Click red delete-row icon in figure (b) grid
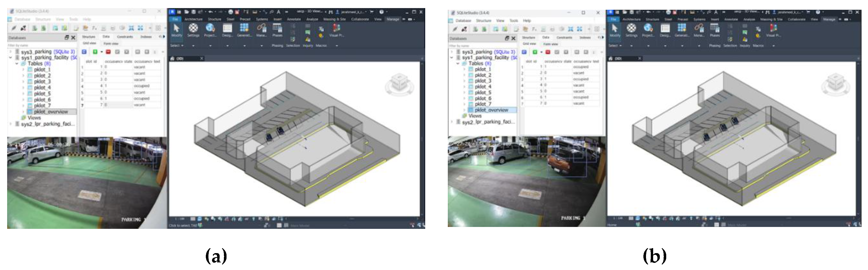This screenshot has width=868, height=270. [547, 52]
